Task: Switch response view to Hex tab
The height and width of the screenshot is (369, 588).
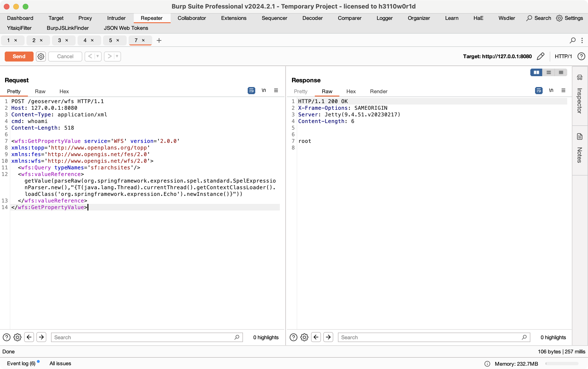Action: click(351, 91)
